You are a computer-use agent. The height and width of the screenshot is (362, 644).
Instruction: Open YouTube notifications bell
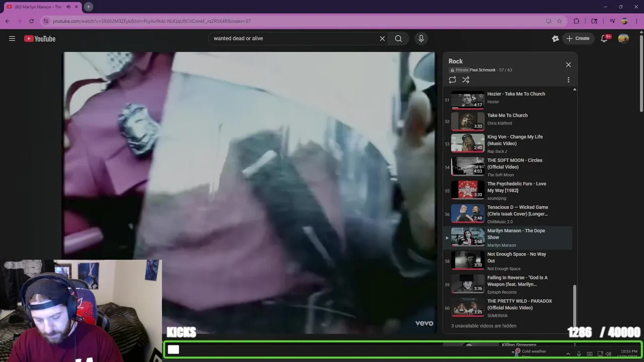(605, 39)
